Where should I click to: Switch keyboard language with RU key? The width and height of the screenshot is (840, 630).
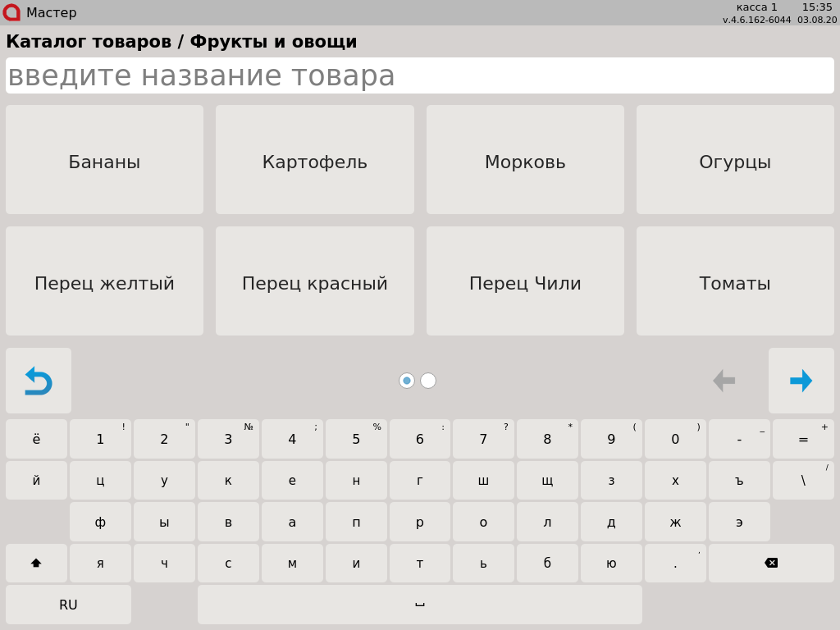[68, 605]
